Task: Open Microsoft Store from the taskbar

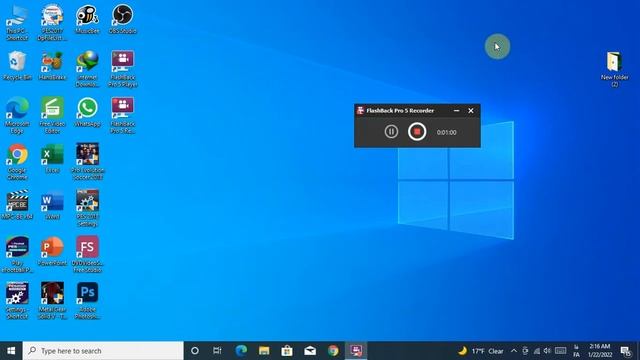Action: point(287,351)
